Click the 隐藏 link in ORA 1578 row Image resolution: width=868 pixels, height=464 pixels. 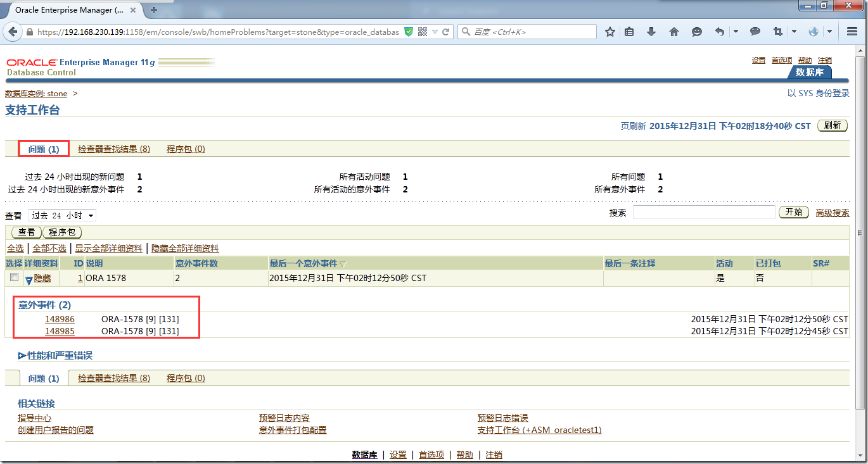tap(42, 278)
